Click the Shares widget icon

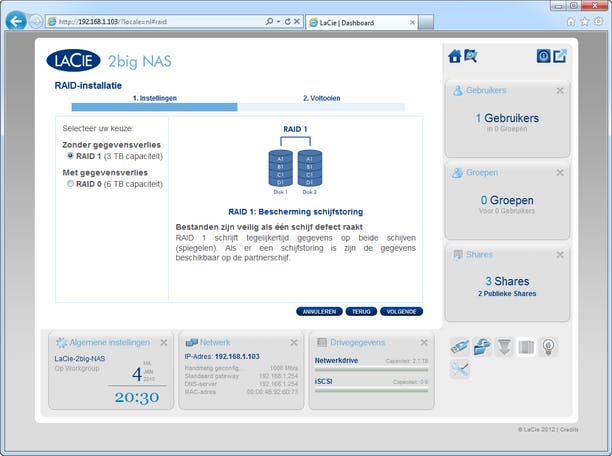click(x=457, y=255)
